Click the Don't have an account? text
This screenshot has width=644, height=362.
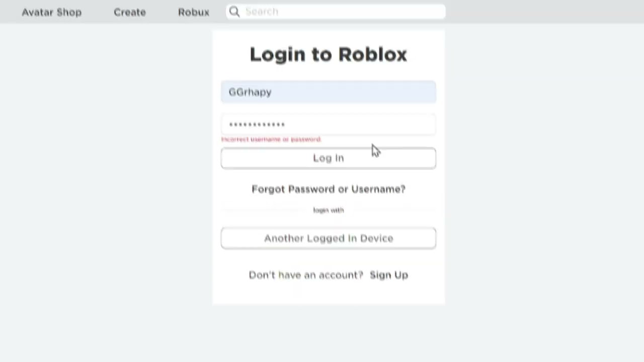click(306, 275)
